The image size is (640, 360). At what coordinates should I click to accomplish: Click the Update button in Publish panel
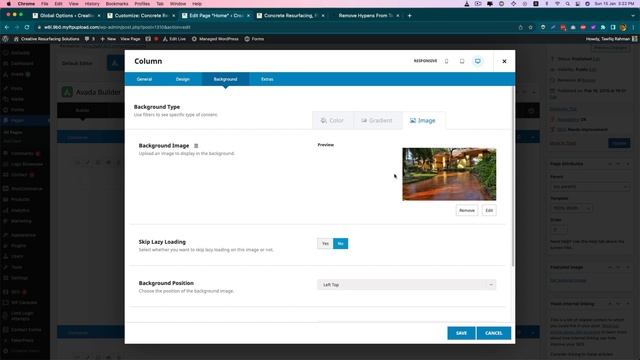619,143
